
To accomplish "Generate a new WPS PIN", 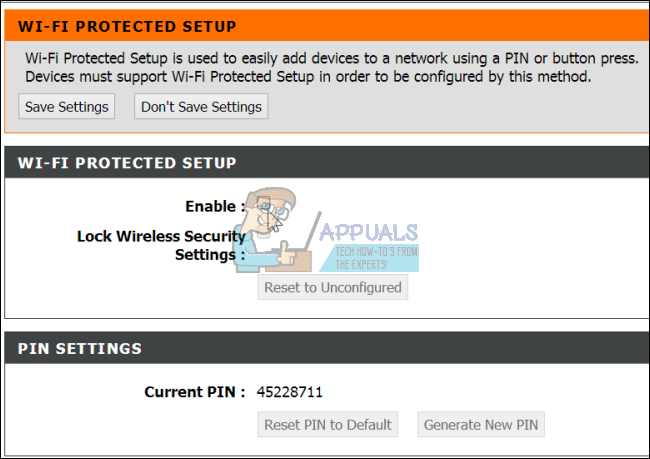I will click(481, 425).
